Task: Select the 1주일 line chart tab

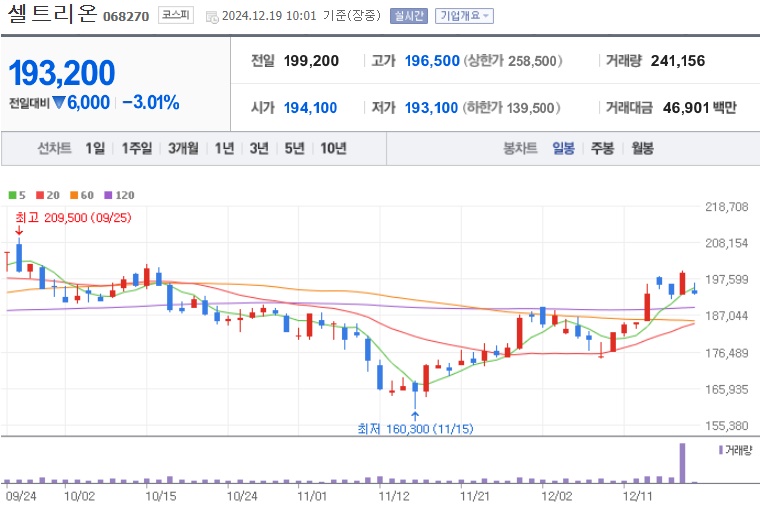Action: [137, 148]
